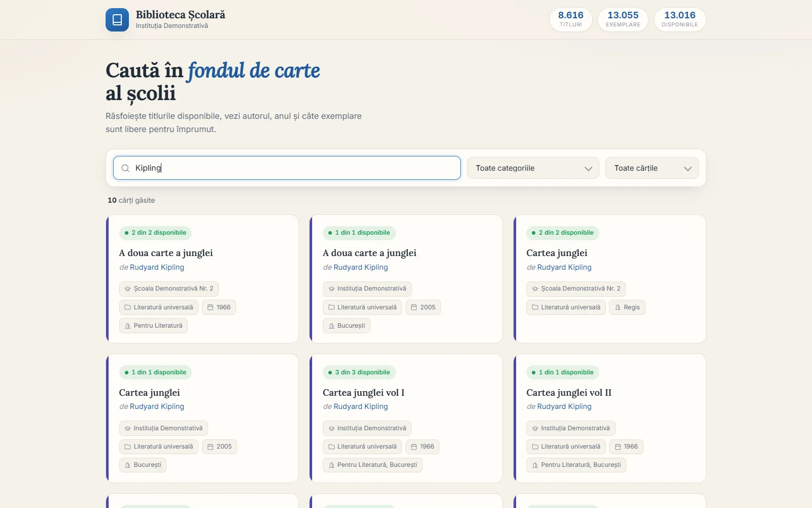Click the Literatură universală tag on the Regis card

pos(566,307)
